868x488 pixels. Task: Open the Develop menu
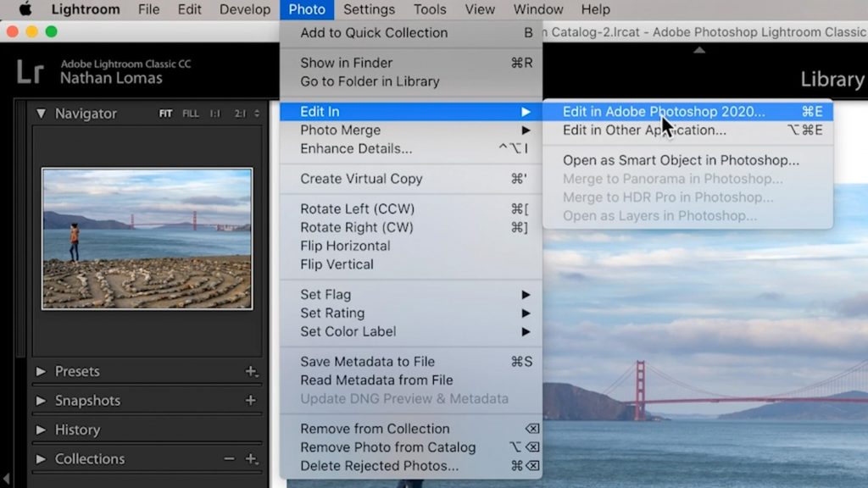pos(245,9)
